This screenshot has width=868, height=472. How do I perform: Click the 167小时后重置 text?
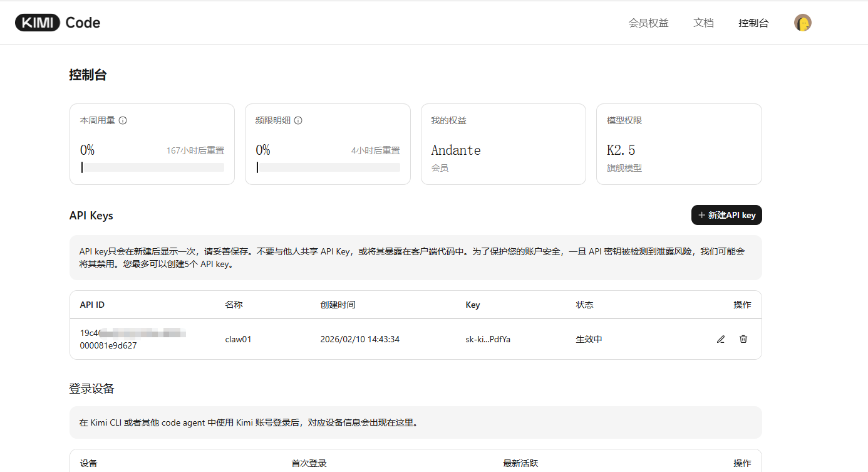(195, 150)
